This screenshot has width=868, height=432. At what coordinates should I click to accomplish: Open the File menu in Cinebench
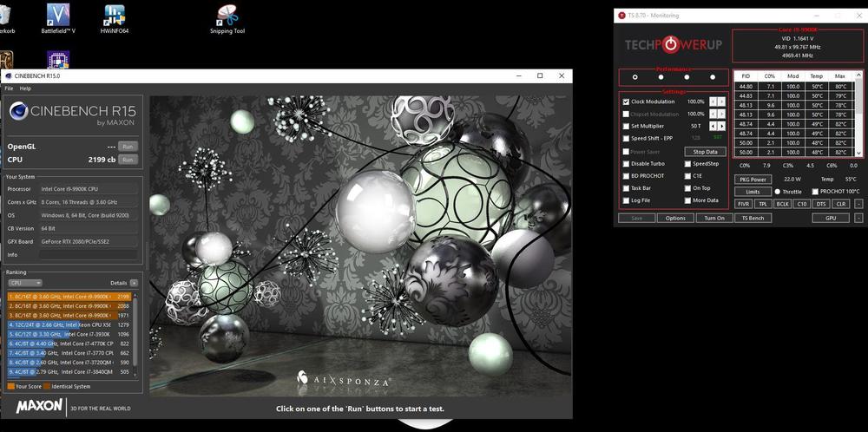click(x=9, y=88)
